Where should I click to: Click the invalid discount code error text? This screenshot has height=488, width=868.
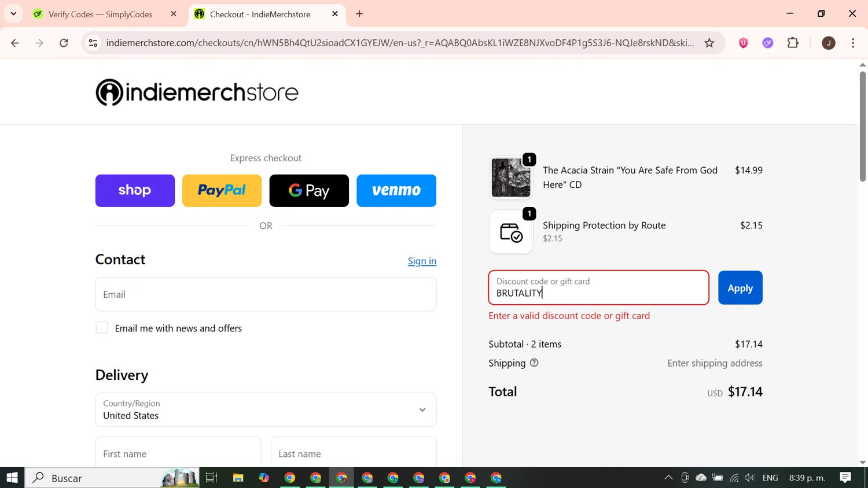pyautogui.click(x=569, y=316)
